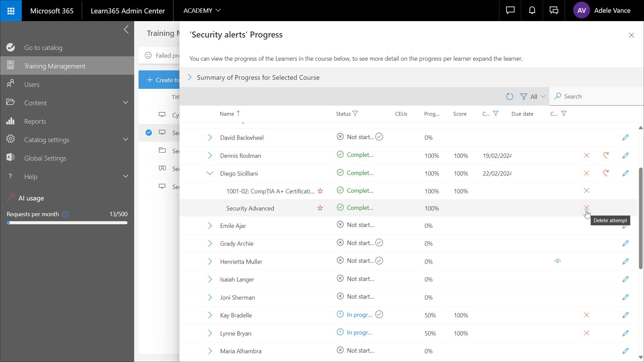Screen dimensions: 644x362
Task: Toggle selected checkmark on training row
Action: pyautogui.click(x=149, y=133)
